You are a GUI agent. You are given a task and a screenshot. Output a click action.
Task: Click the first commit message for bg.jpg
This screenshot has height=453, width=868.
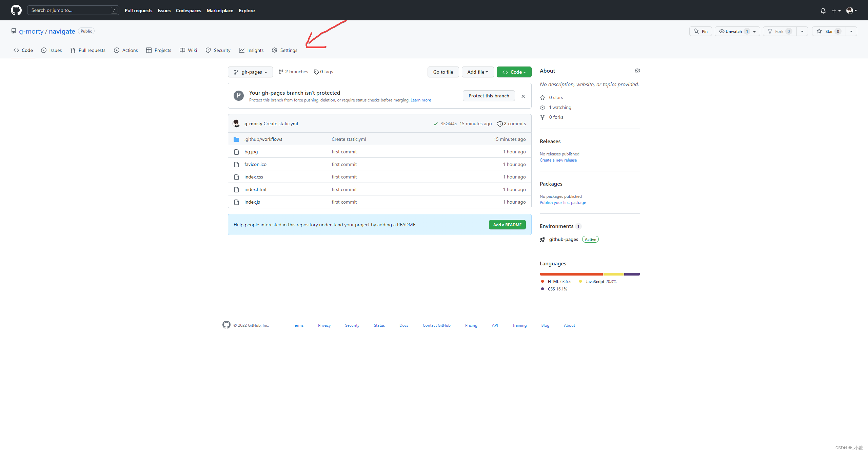[344, 152]
